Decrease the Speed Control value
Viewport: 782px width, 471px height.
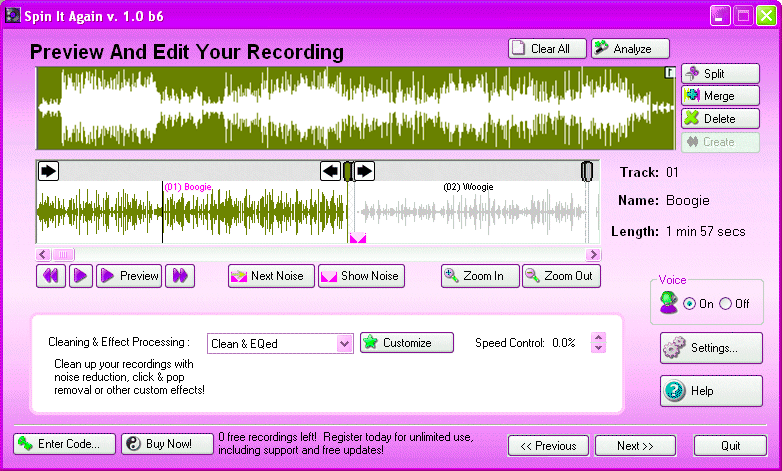point(599,348)
